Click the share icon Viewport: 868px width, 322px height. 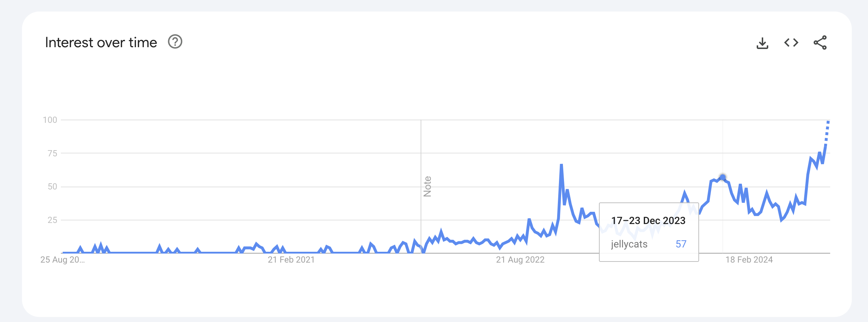pos(820,43)
